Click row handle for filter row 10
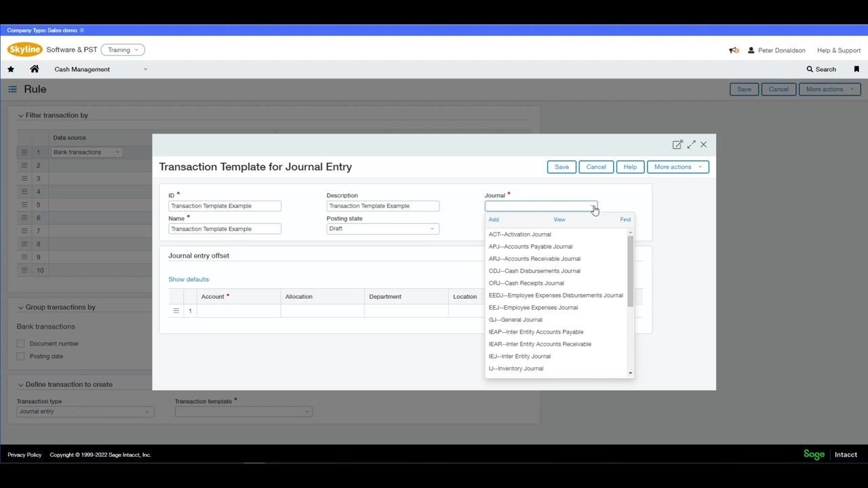This screenshot has width=868, height=488. [24, 270]
